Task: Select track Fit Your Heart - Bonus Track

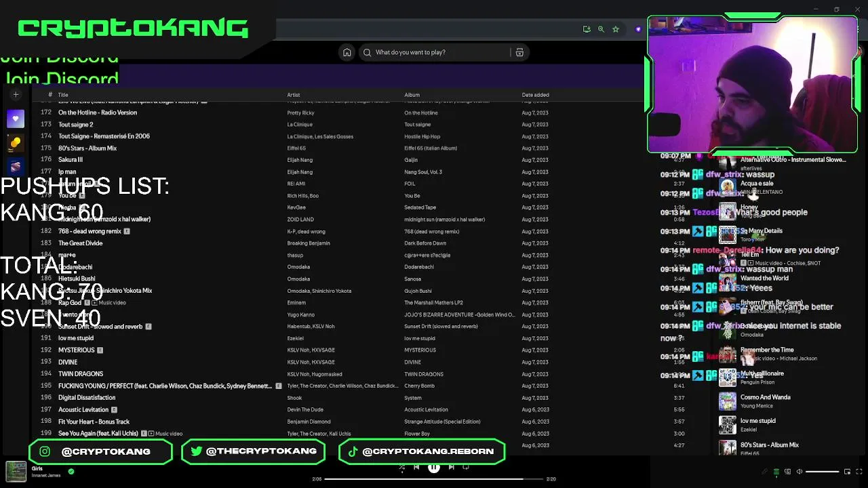Action: pos(94,422)
